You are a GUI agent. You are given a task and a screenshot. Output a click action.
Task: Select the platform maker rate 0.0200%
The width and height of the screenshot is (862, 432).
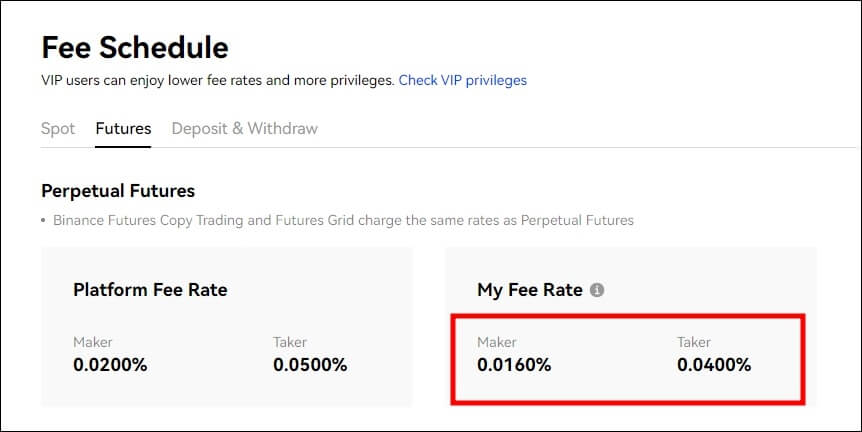coord(110,365)
